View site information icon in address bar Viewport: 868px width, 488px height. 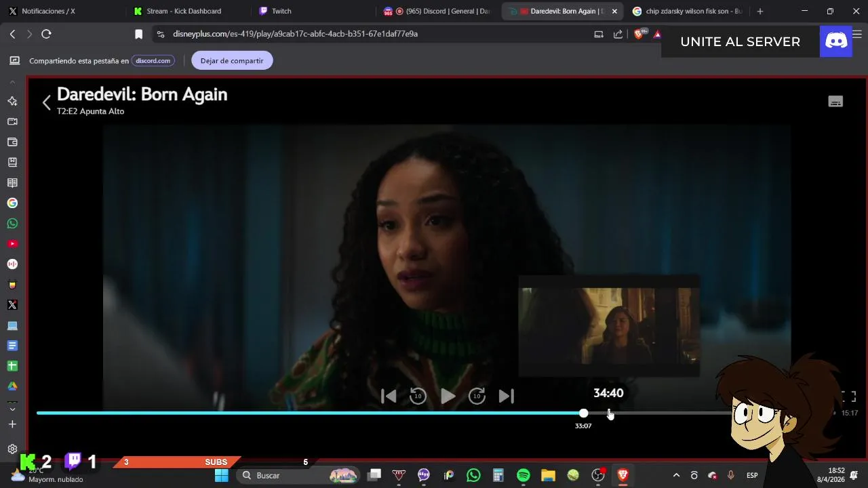tap(161, 34)
